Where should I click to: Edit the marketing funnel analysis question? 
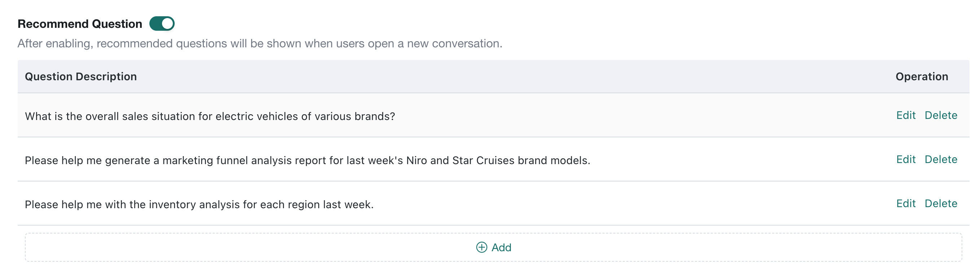pyautogui.click(x=905, y=159)
